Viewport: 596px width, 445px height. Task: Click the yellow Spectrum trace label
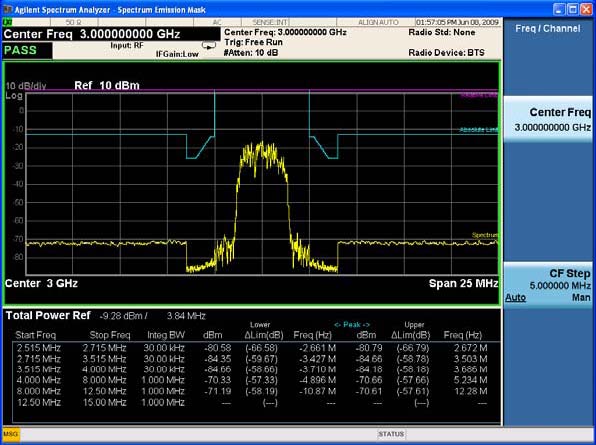tap(485, 235)
